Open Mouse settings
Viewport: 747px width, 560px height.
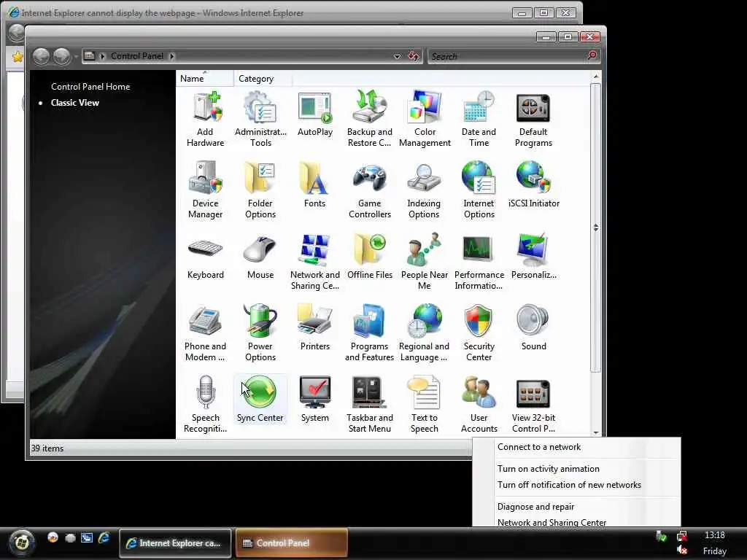(x=260, y=256)
